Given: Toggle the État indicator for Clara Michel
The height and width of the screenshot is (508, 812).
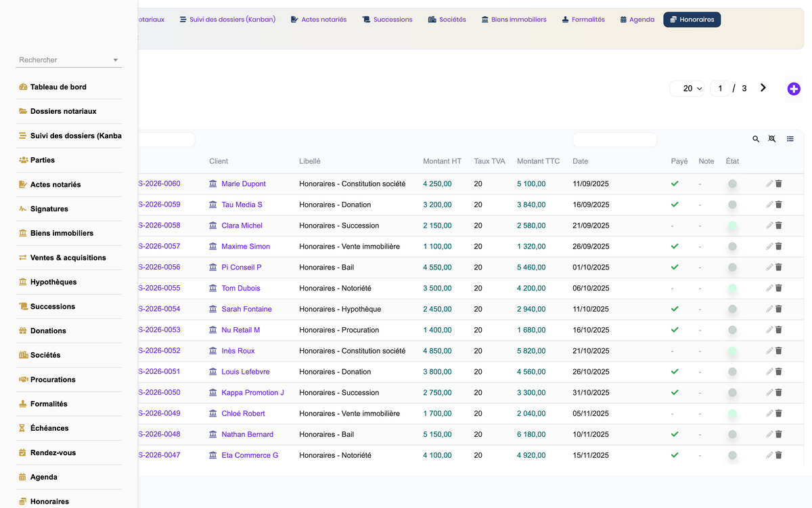Looking at the screenshot, I should 732,226.
